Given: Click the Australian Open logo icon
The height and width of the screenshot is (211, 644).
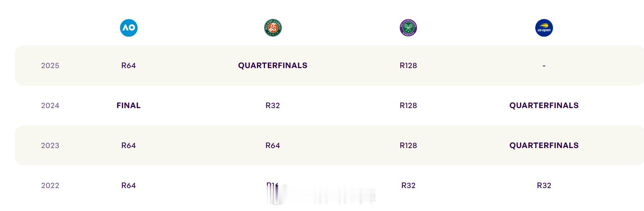Looking at the screenshot, I should point(129,28).
